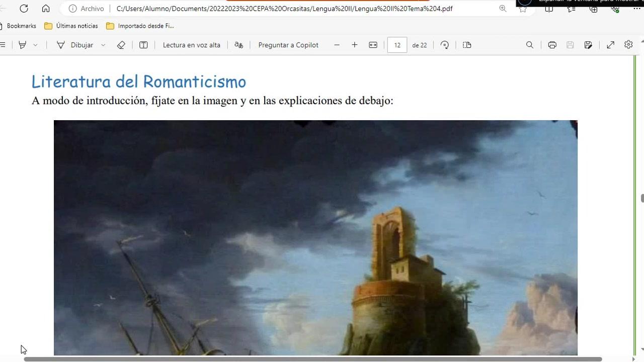Open the Favorites list

pos(571,9)
